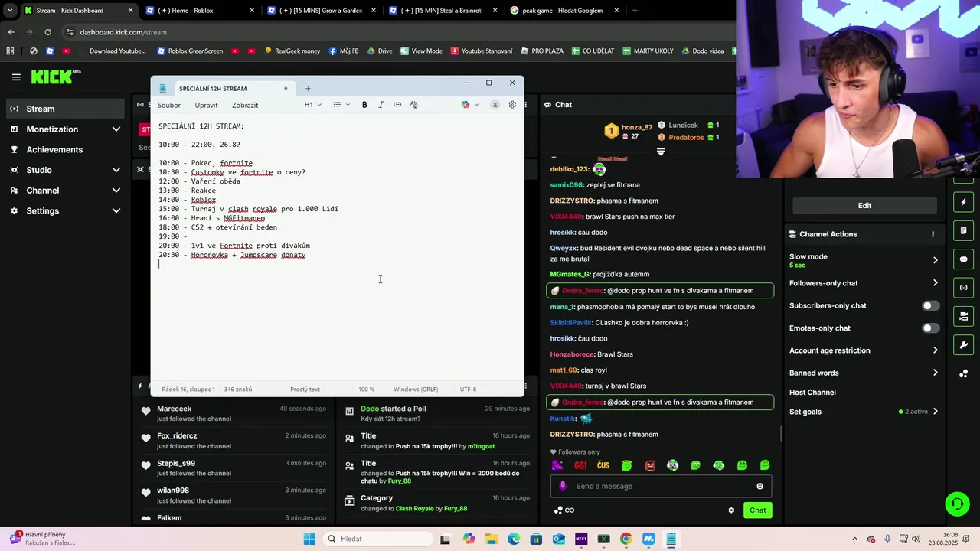Open the document sidebar panel icon
980x551 pixels.
(964, 230)
